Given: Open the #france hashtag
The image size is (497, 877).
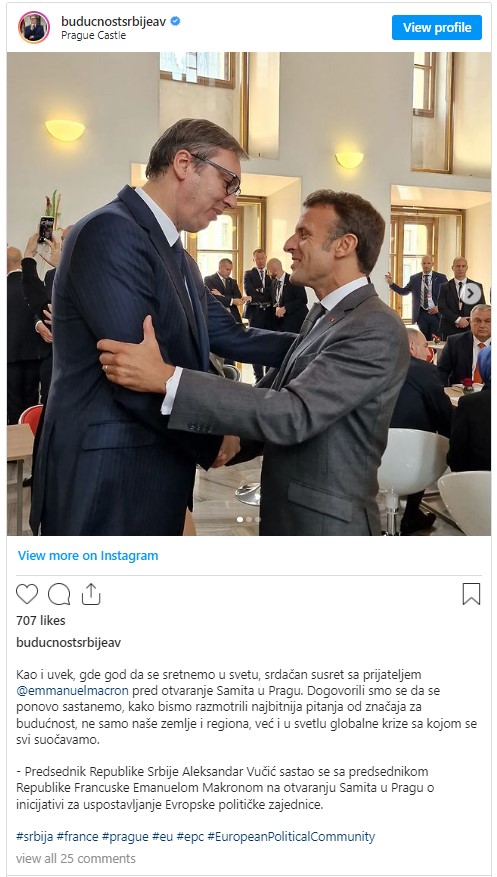Looking at the screenshot, I should click(77, 837).
